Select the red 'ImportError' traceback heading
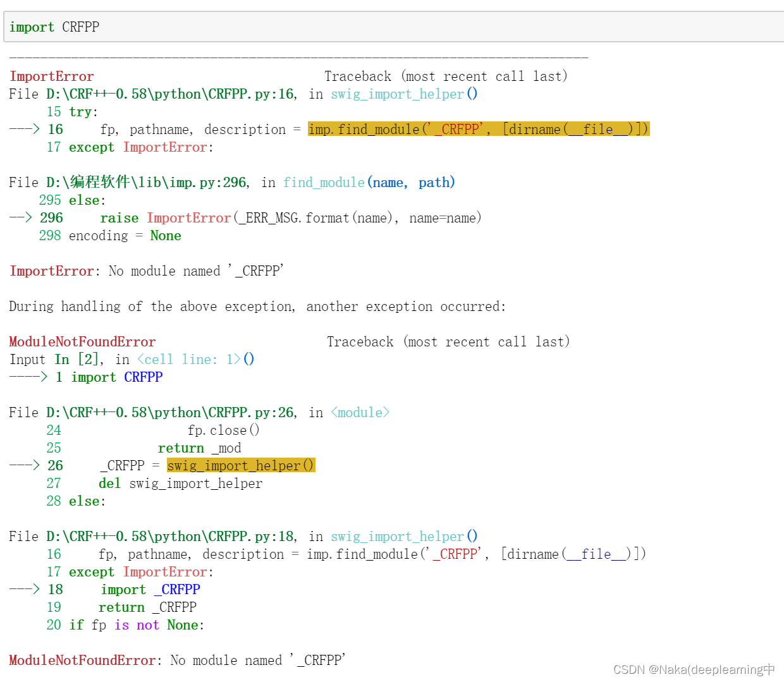This screenshot has height=682, width=784. tap(52, 76)
